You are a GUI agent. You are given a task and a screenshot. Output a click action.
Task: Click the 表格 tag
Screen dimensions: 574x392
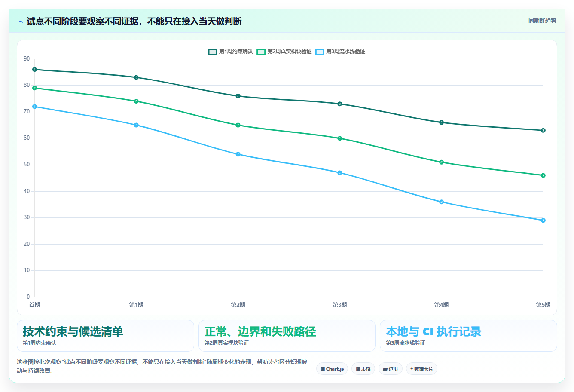[363, 369]
